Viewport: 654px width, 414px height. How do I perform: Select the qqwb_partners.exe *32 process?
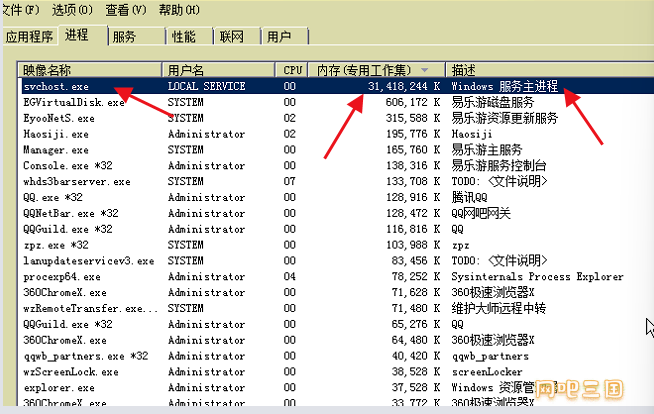pyautogui.click(x=86, y=356)
